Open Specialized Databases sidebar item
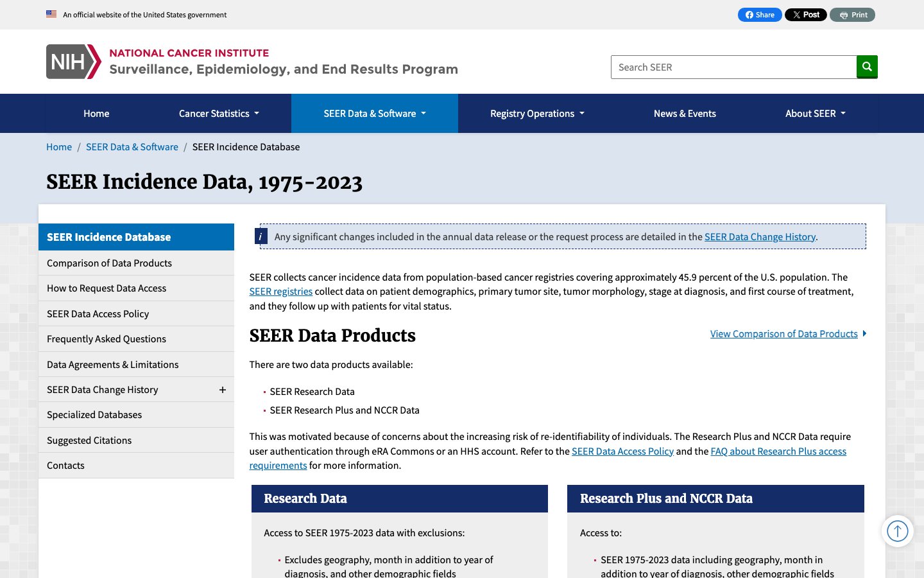The width and height of the screenshot is (924, 578). 136,415
